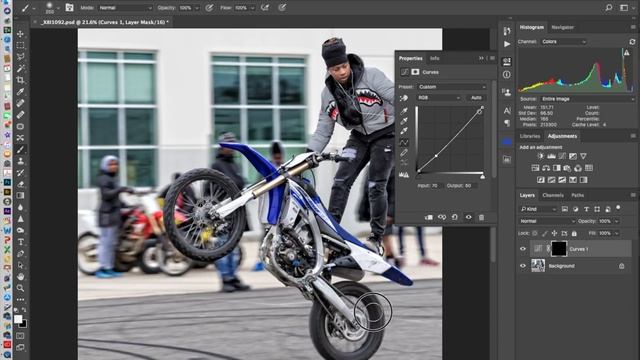Open the brush preset picker dropdown
This screenshot has height=360, width=640.
[58, 8]
